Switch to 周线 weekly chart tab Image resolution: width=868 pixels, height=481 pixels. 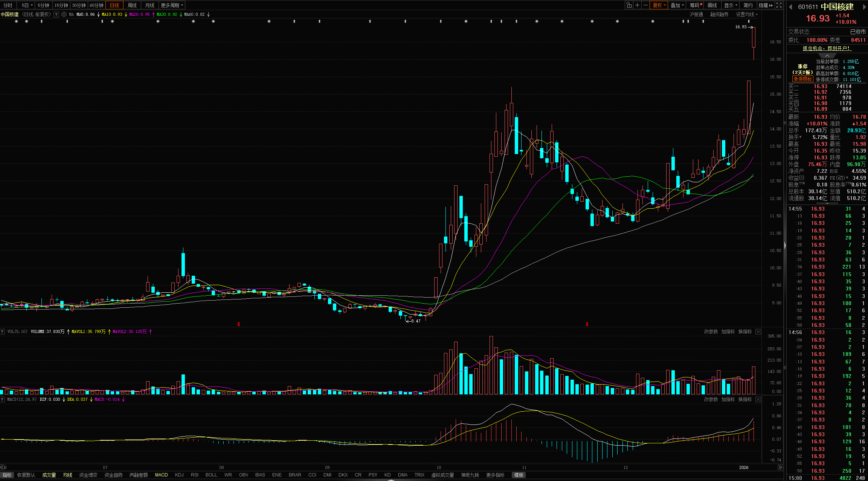click(x=132, y=5)
